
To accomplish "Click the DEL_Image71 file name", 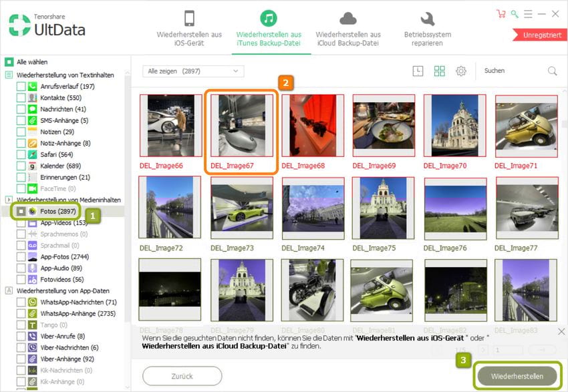I will (516, 166).
